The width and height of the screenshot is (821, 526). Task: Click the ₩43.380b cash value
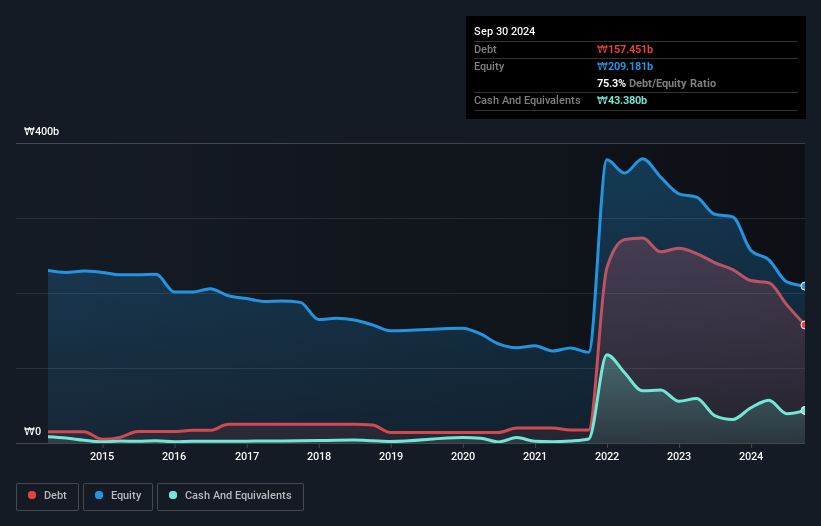[x=622, y=100]
